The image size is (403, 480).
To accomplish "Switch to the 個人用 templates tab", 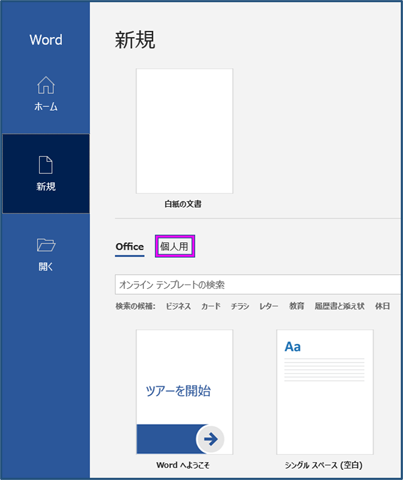I will click(175, 246).
